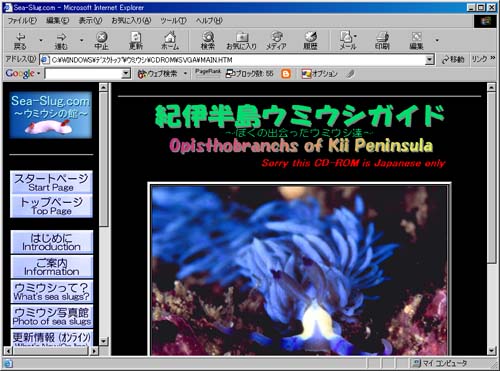Click the Back (戻る) toolbar button
The image size is (500, 371).
pyautogui.click(x=20, y=41)
